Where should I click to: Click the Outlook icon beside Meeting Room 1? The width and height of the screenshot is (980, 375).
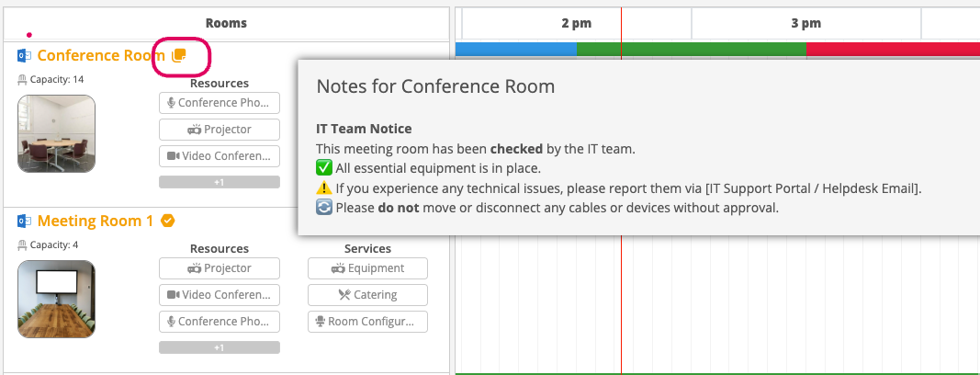click(25, 222)
